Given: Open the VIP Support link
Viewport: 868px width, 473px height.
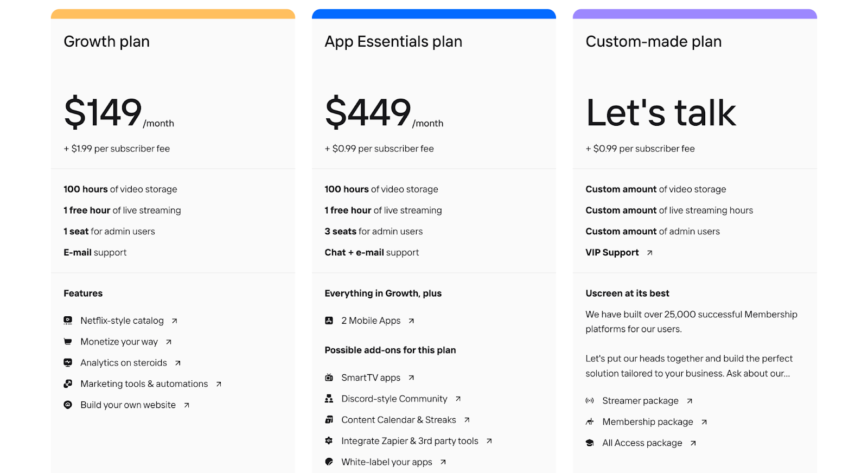Looking at the screenshot, I should pos(611,252).
